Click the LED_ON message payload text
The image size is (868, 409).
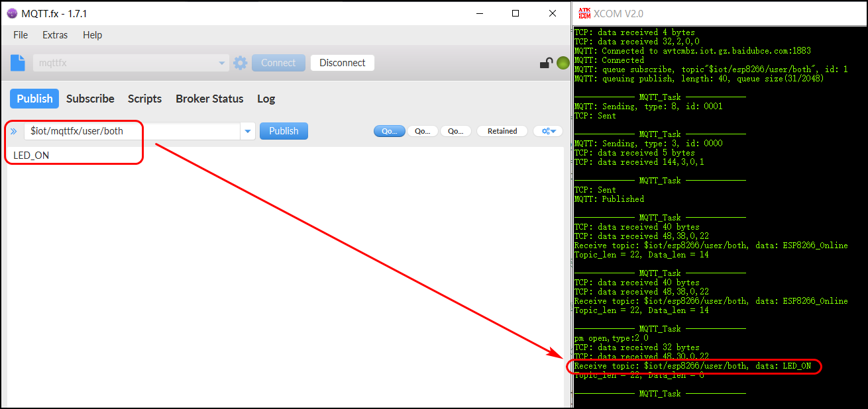pos(31,156)
